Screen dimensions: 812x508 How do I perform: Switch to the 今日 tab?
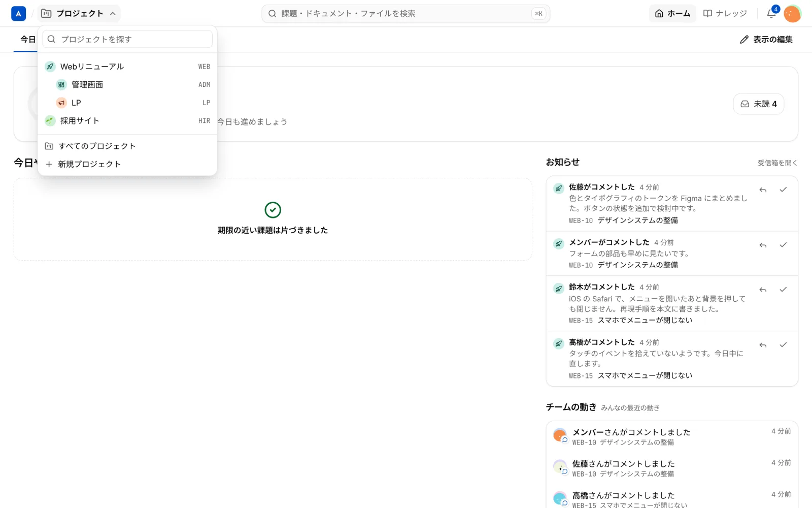pos(27,40)
